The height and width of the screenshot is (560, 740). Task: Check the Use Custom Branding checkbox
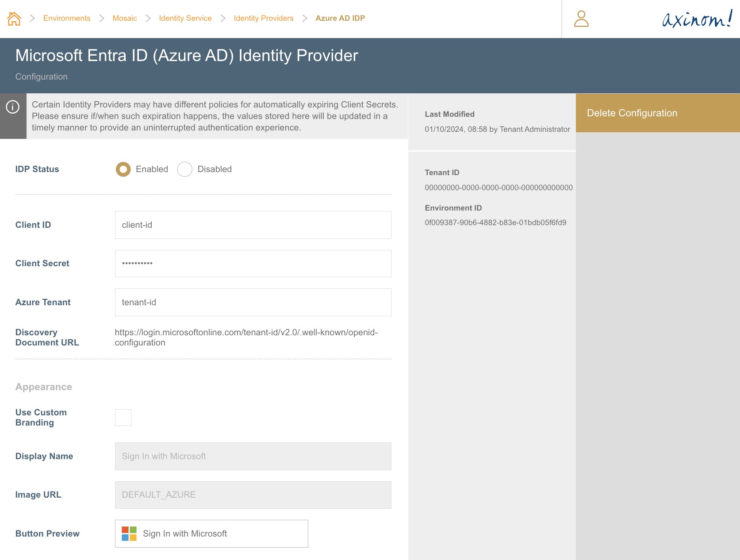point(123,417)
